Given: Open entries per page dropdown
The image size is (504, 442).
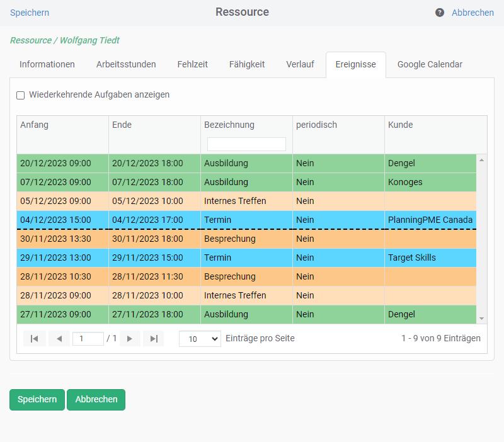Looking at the screenshot, I should [200, 339].
